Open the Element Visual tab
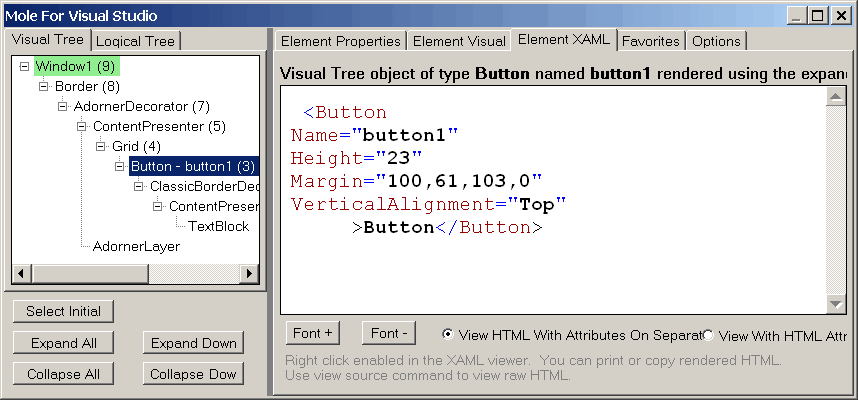This screenshot has width=858, height=400. tap(459, 41)
